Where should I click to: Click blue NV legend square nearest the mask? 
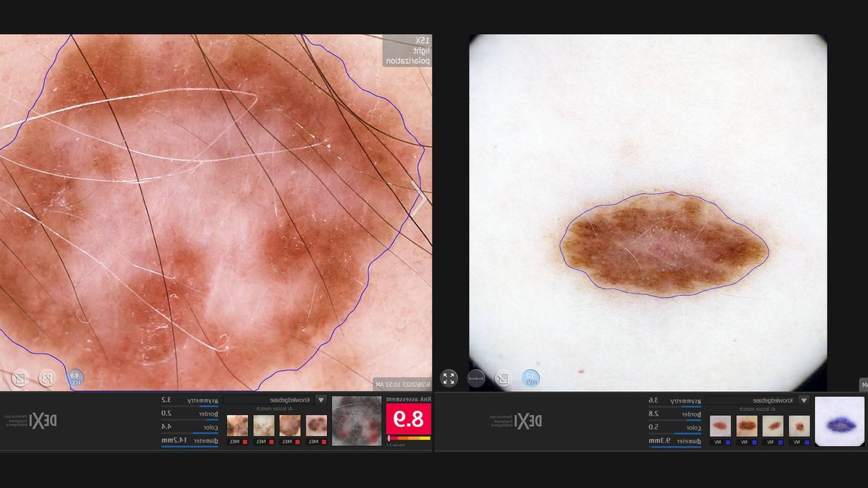(x=807, y=441)
